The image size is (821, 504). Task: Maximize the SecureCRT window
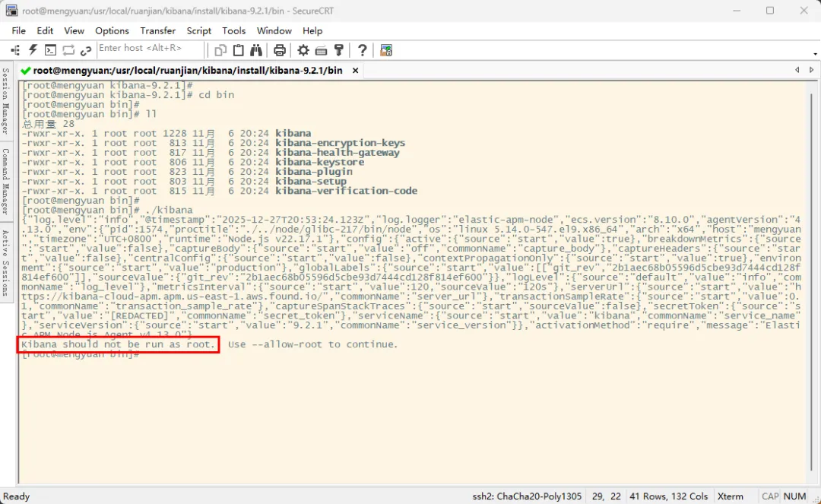(x=769, y=11)
